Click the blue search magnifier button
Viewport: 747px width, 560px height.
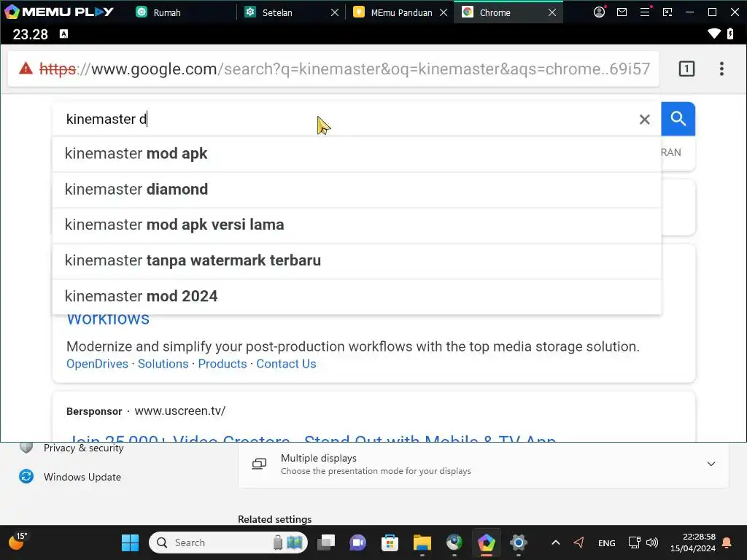(x=678, y=119)
